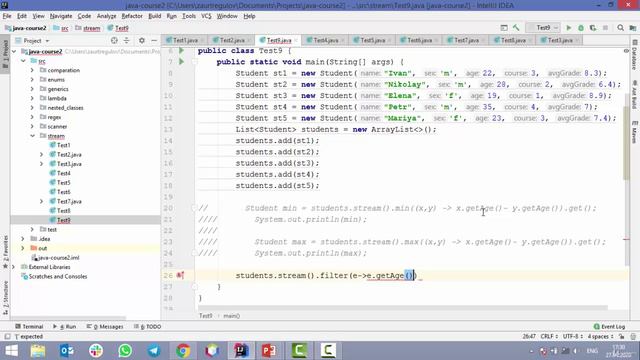The width and height of the screenshot is (640, 360).
Task: Click the red error stripe mark on scrollbar
Action: [x=626, y=240]
